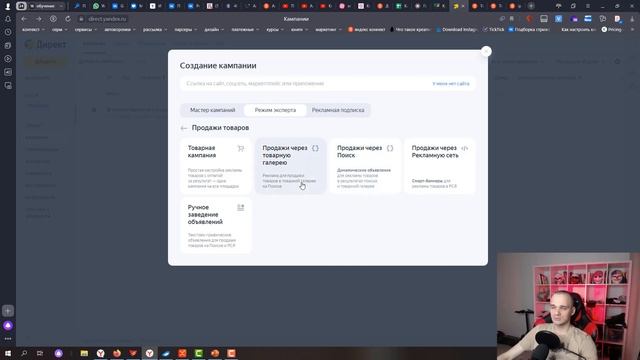Expand the контекст bookmarks folder
640x360 pixels.
coord(33,29)
